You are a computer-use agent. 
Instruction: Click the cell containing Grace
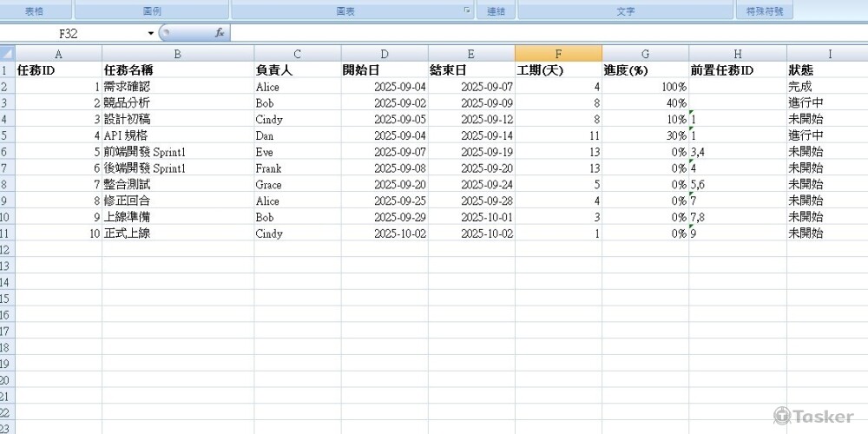tap(297, 185)
